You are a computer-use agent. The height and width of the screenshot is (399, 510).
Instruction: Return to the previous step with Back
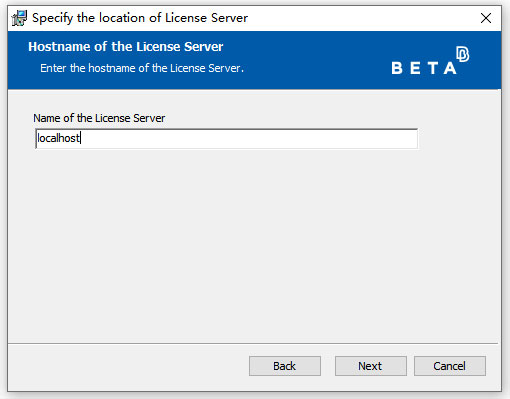tap(285, 366)
